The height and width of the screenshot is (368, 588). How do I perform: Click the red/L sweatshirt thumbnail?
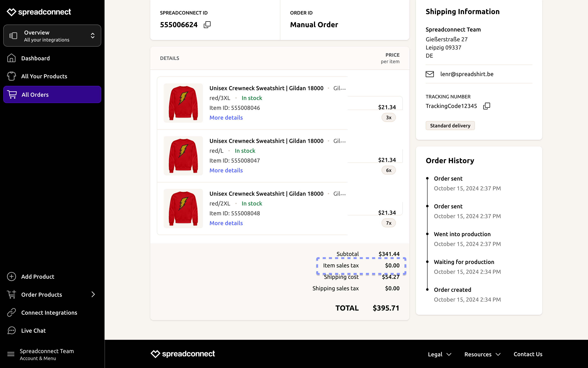(183, 156)
